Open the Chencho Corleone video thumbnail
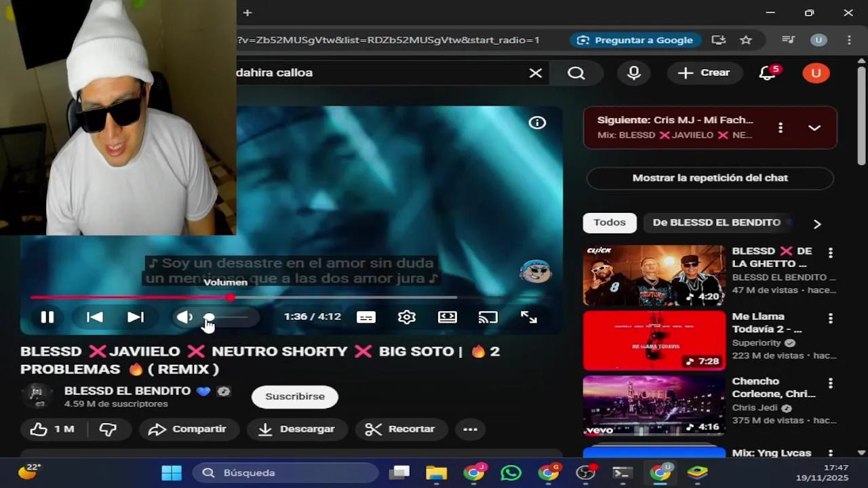Screen dimensions: 868x488 [654, 405]
